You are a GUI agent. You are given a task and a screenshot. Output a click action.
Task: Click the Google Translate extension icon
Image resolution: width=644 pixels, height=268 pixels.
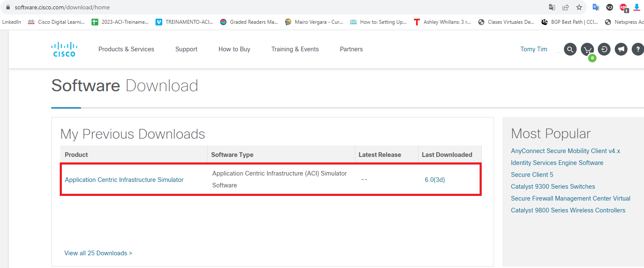point(596,7)
